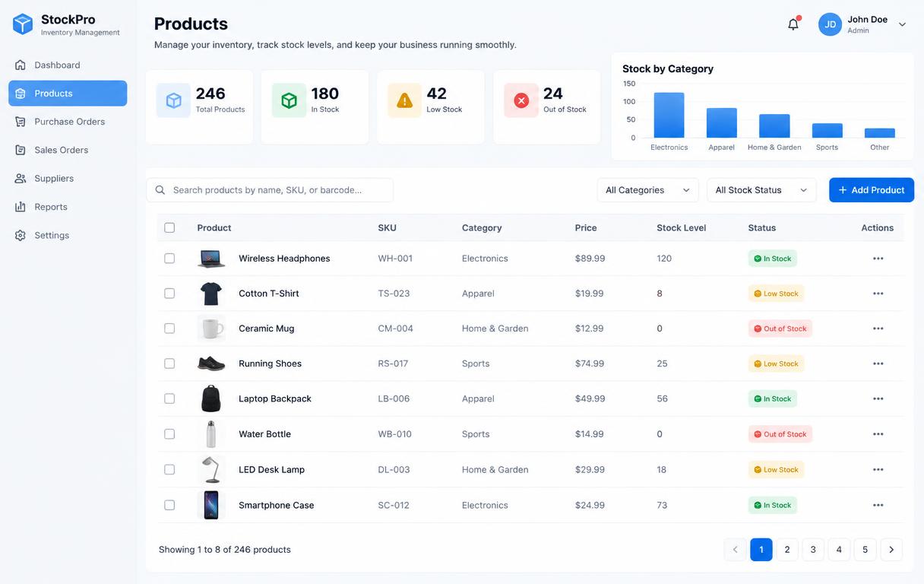Toggle the select-all checkbox in table header

point(169,227)
